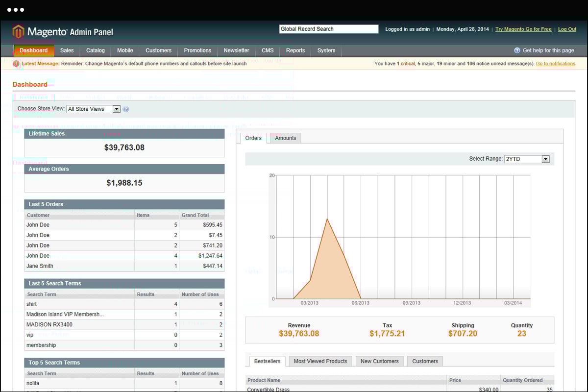This screenshot has width=588, height=392.
Task: Open the Sales menu
Action: pyautogui.click(x=67, y=50)
